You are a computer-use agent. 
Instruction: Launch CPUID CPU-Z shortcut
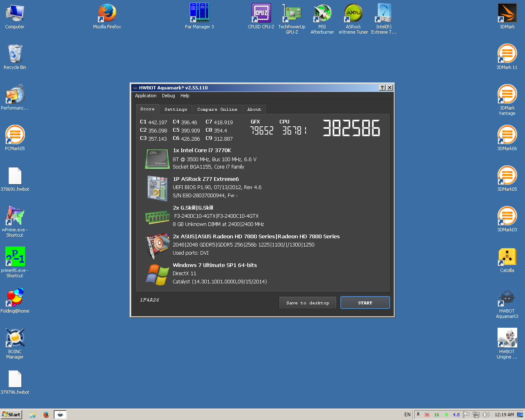point(261,16)
